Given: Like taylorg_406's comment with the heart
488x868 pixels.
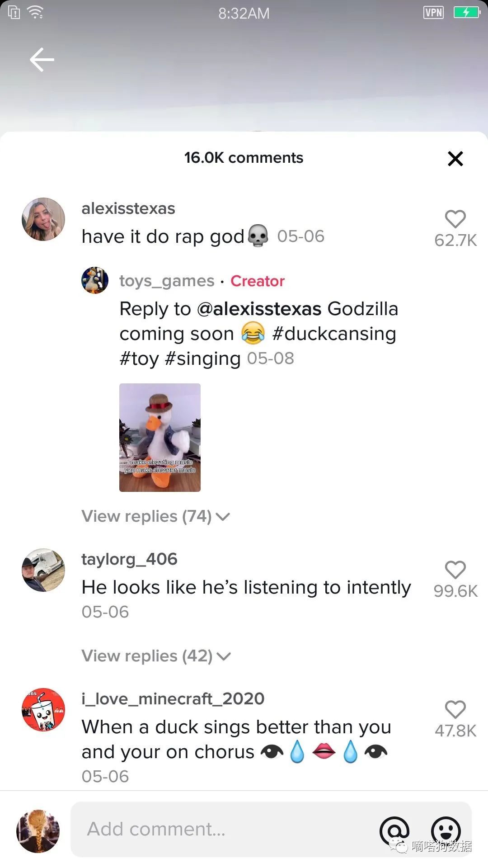Looking at the screenshot, I should [455, 570].
